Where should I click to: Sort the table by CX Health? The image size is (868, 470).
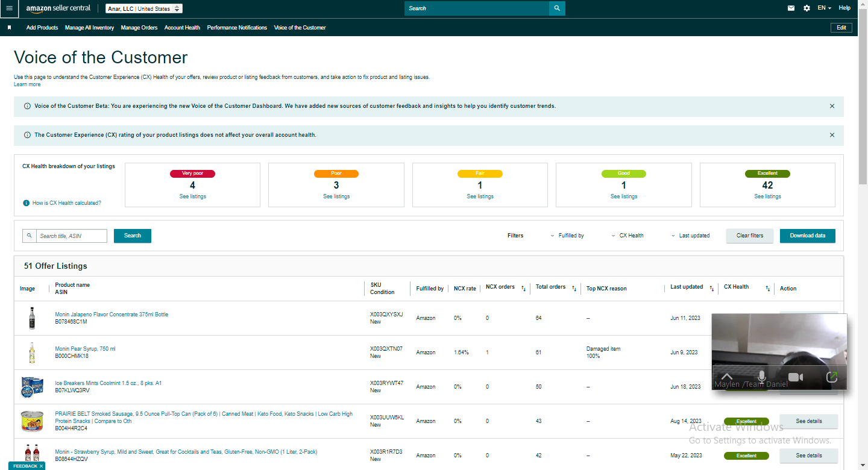pyautogui.click(x=767, y=288)
